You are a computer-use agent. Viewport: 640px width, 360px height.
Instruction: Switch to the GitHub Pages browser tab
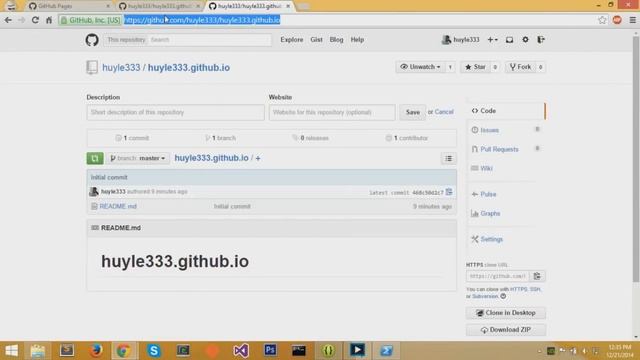[x=69, y=6]
